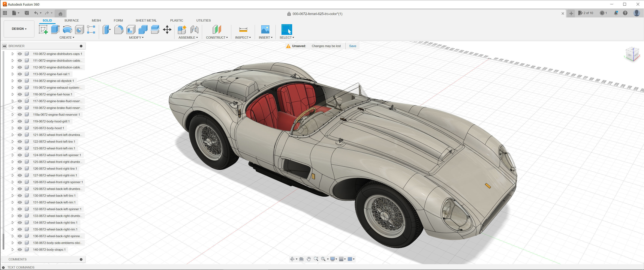Open the 2 of 10 extensions indicator
Image resolution: width=644 pixels, height=270 pixels.
coord(586,13)
